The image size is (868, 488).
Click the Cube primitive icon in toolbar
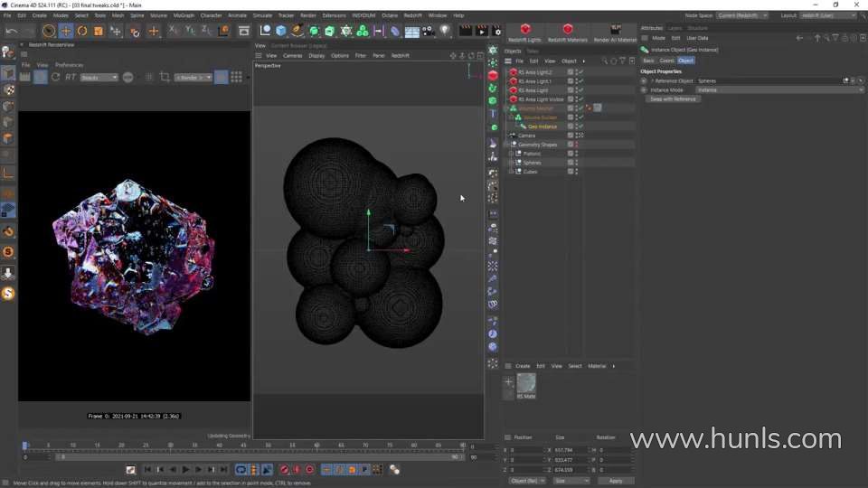(281, 31)
